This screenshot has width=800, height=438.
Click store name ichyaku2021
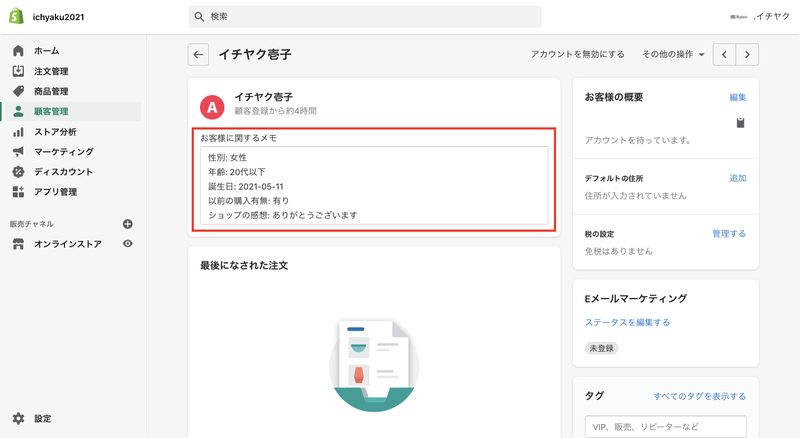click(x=58, y=17)
